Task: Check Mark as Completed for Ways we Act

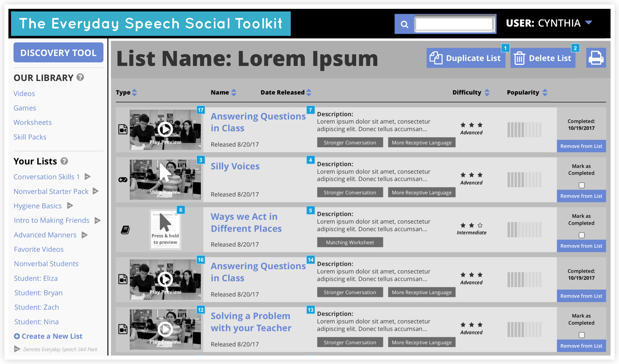Action: click(x=582, y=235)
